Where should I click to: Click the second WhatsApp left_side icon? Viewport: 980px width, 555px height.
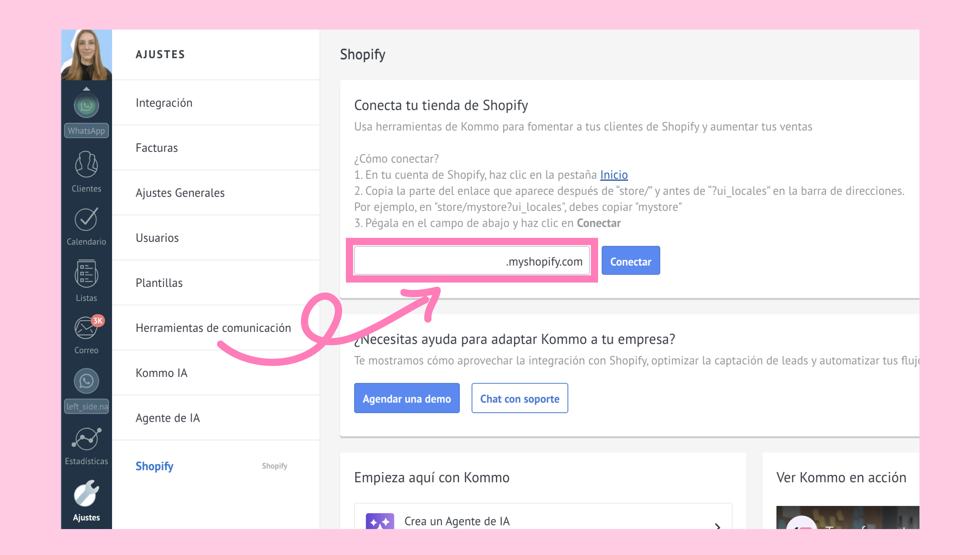(x=86, y=381)
